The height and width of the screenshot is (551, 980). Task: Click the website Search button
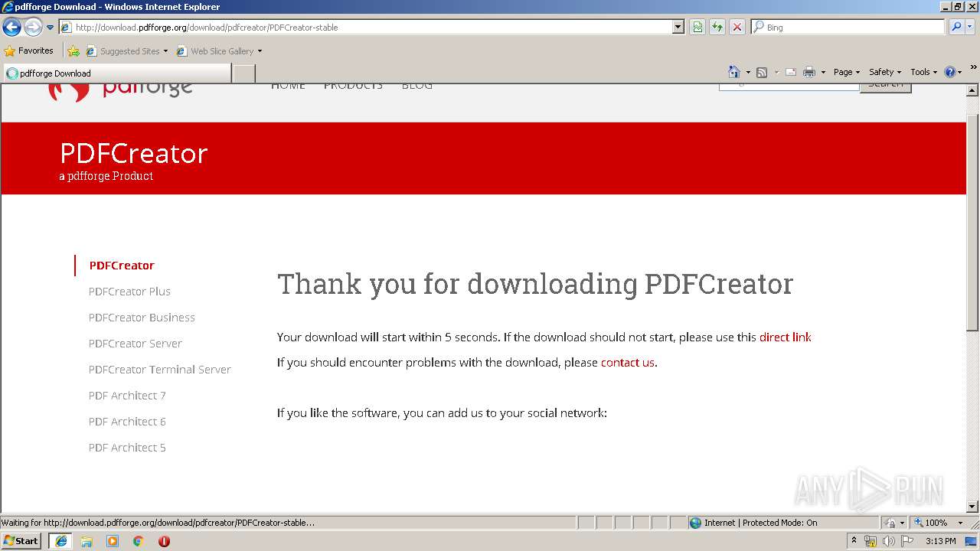click(x=886, y=87)
